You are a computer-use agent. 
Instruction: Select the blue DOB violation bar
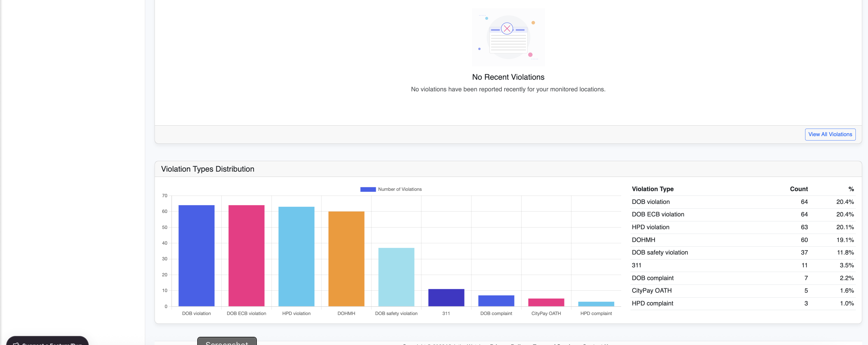tap(196, 255)
